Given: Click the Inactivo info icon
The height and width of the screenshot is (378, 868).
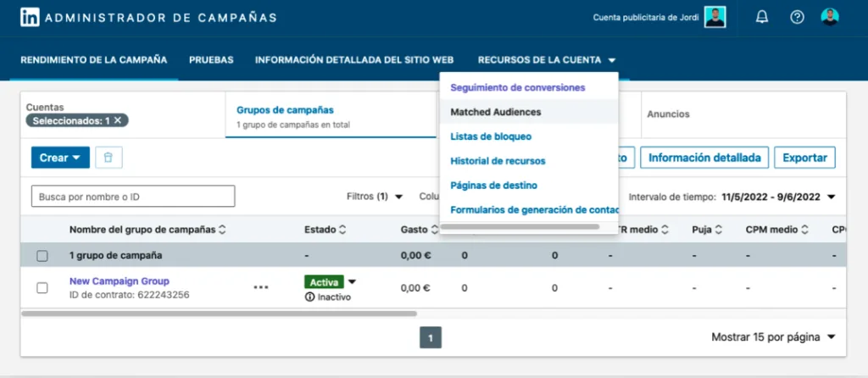Looking at the screenshot, I should [x=309, y=297].
